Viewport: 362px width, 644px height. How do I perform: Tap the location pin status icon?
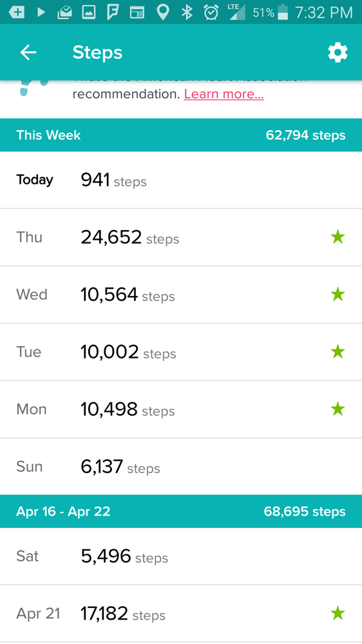pos(163,12)
